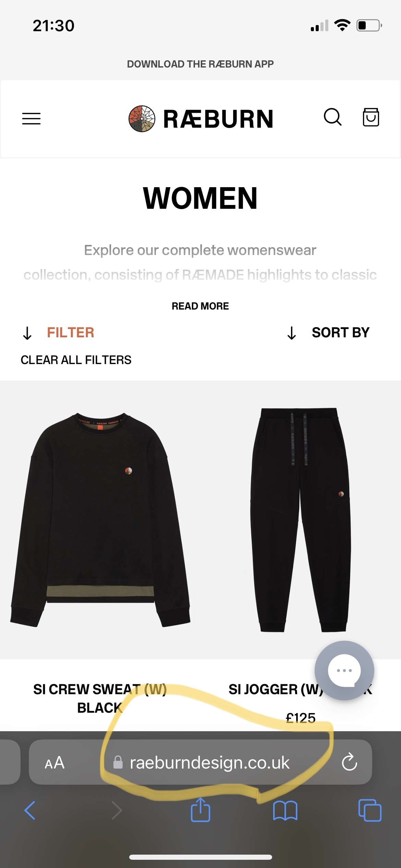Click CLEAR ALL FILTERS
The width and height of the screenshot is (401, 868).
click(76, 360)
